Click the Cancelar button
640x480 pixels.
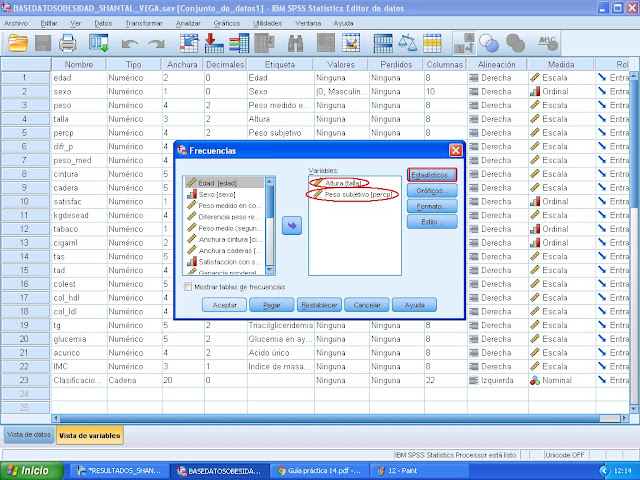click(x=367, y=304)
